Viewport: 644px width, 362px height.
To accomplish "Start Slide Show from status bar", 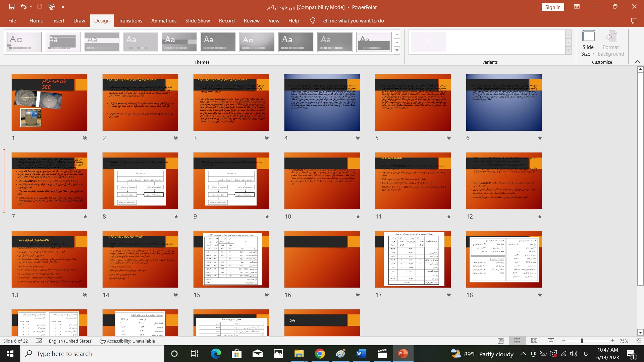I will [x=551, y=341].
